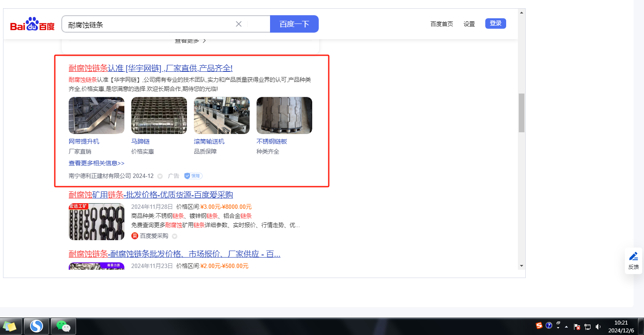The image size is (644, 335).
Task: Click the black chain thumbnail labeled 宏远工矿
Action: pyautogui.click(x=97, y=221)
